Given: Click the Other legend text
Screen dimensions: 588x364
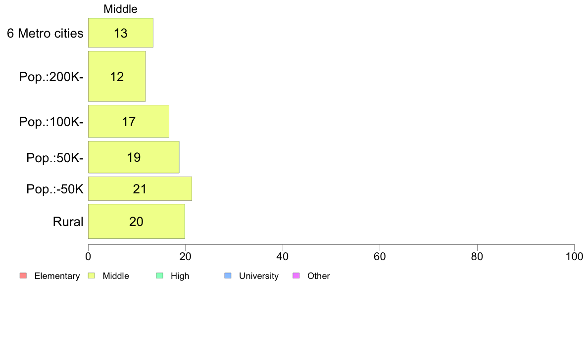Looking at the screenshot, I should coord(319,276).
